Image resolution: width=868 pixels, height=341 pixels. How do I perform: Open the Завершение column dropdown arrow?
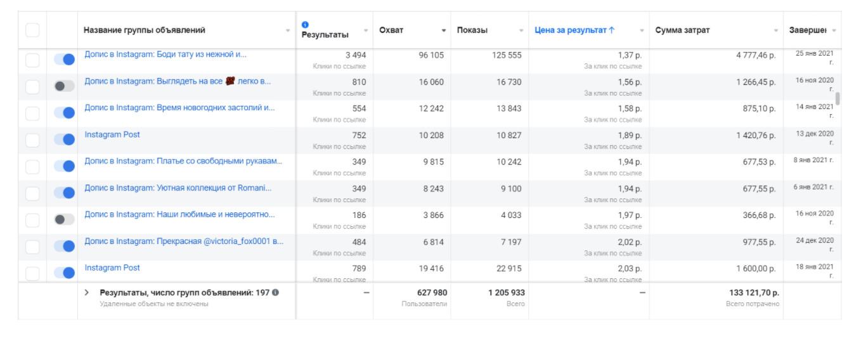[834, 30]
